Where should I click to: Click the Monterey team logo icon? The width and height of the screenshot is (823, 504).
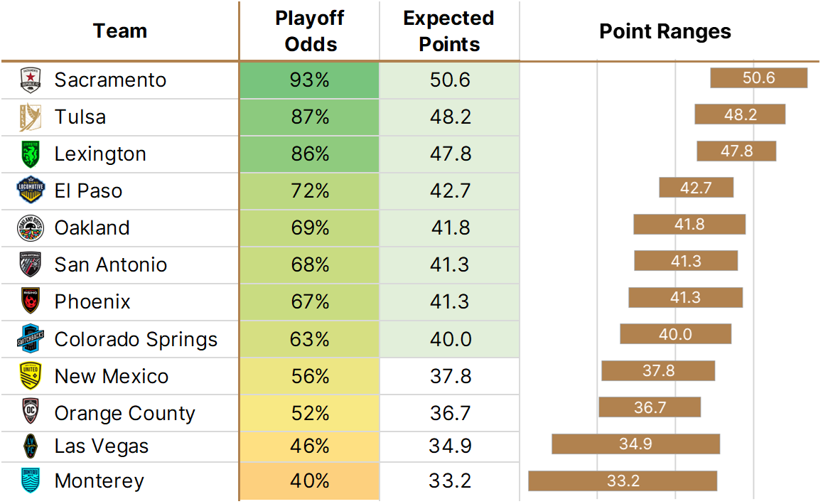click(31, 481)
